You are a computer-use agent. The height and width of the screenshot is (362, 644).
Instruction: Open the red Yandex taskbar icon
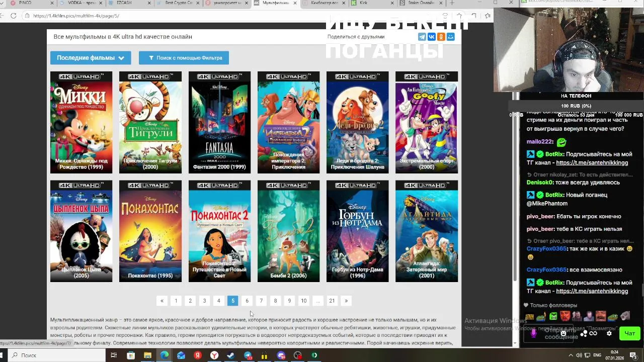click(198, 355)
